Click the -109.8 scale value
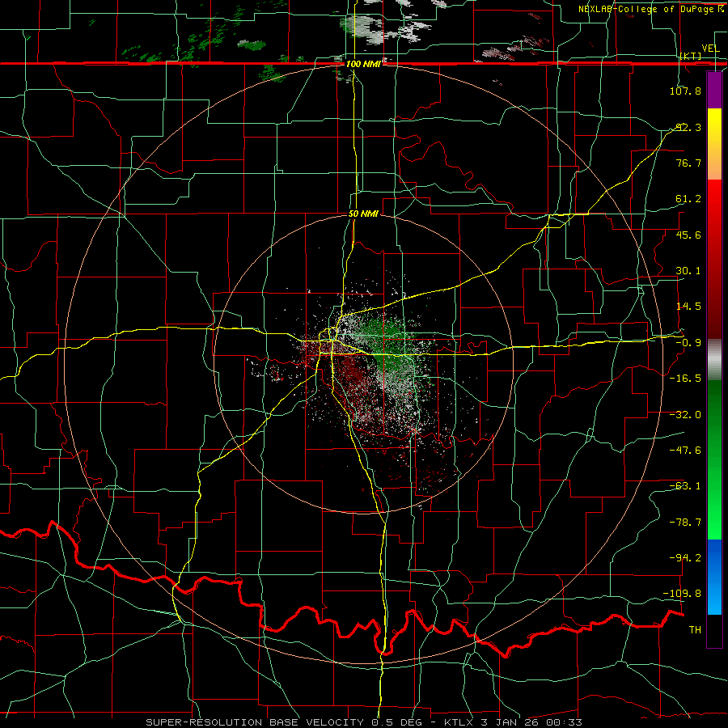Screen dimensions: 728x728 tap(683, 594)
